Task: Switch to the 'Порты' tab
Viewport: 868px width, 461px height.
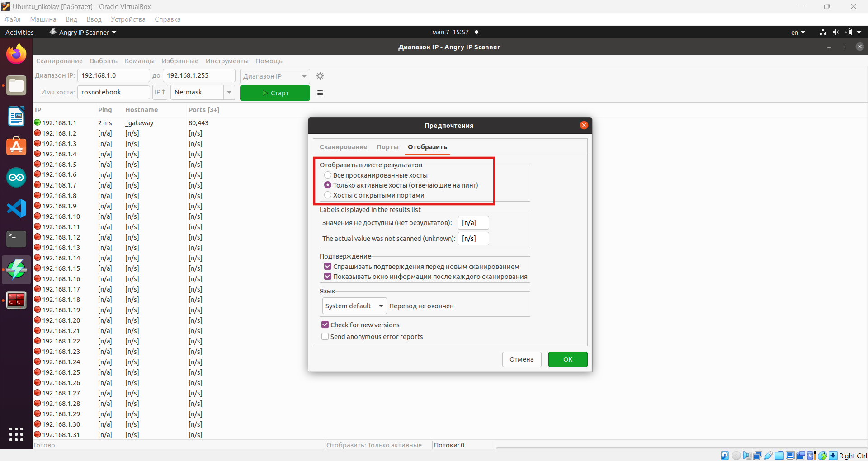Action: [x=387, y=147]
